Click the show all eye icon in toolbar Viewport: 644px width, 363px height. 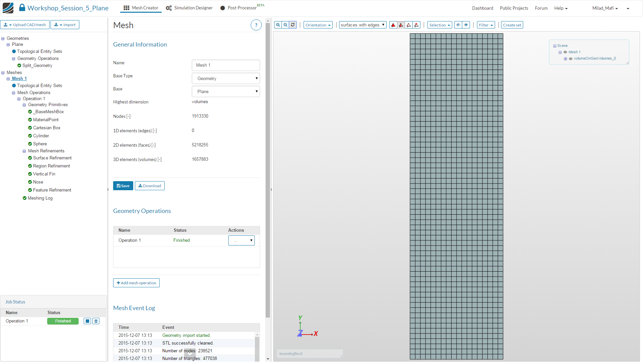point(466,25)
